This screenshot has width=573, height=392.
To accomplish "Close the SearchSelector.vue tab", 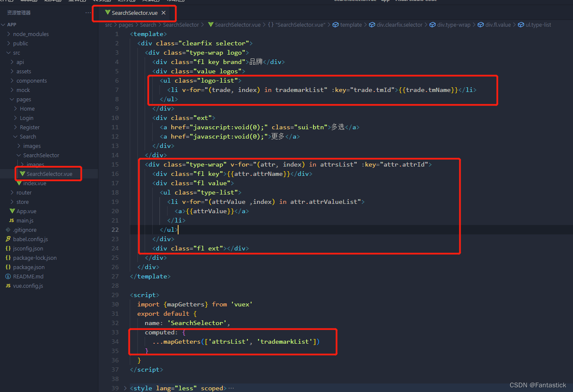I will pos(163,13).
